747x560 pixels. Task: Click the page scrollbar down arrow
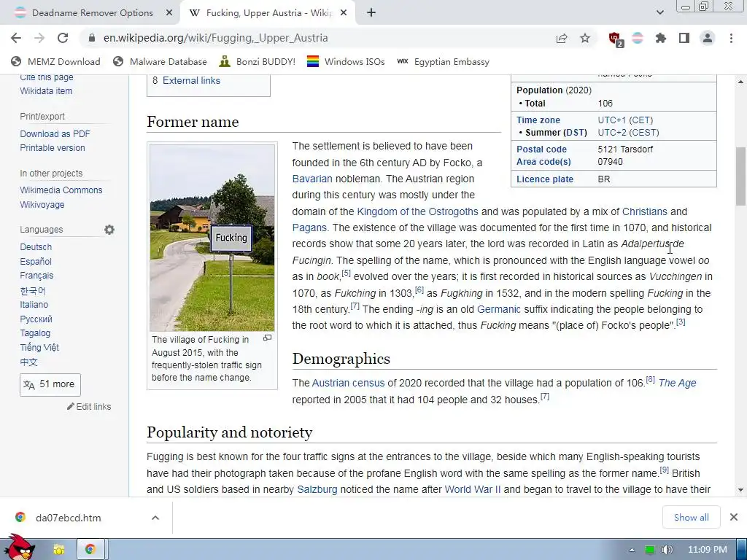(741, 490)
